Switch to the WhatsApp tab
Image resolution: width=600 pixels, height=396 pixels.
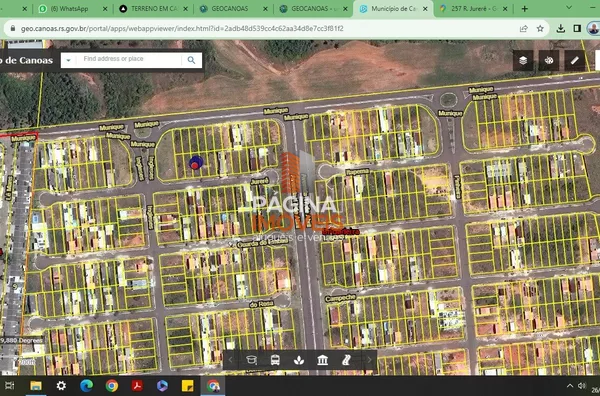73,8
